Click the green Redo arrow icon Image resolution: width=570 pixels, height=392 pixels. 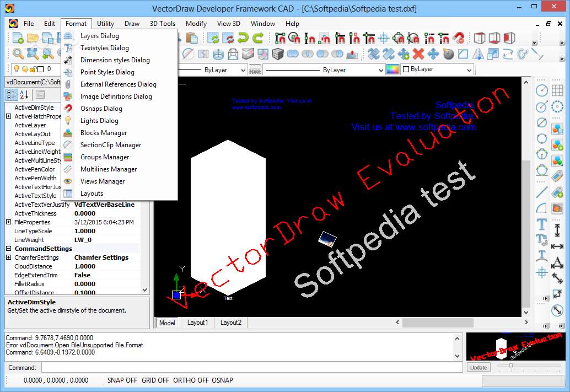coord(258,38)
